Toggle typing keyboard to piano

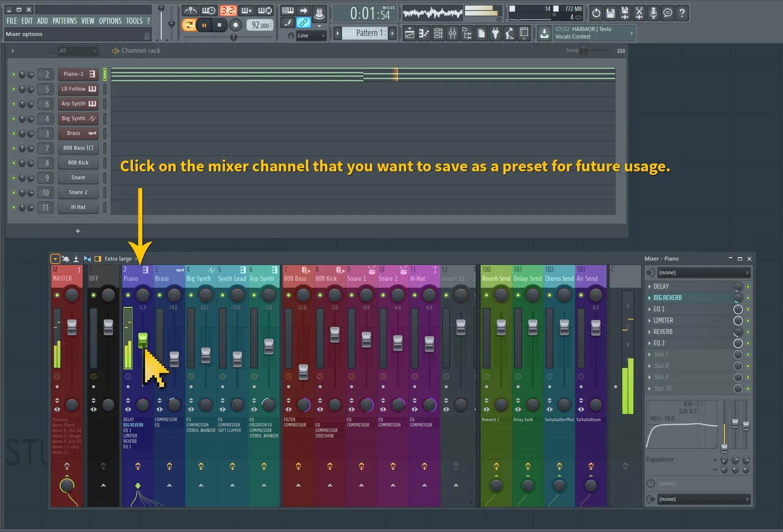(x=288, y=10)
